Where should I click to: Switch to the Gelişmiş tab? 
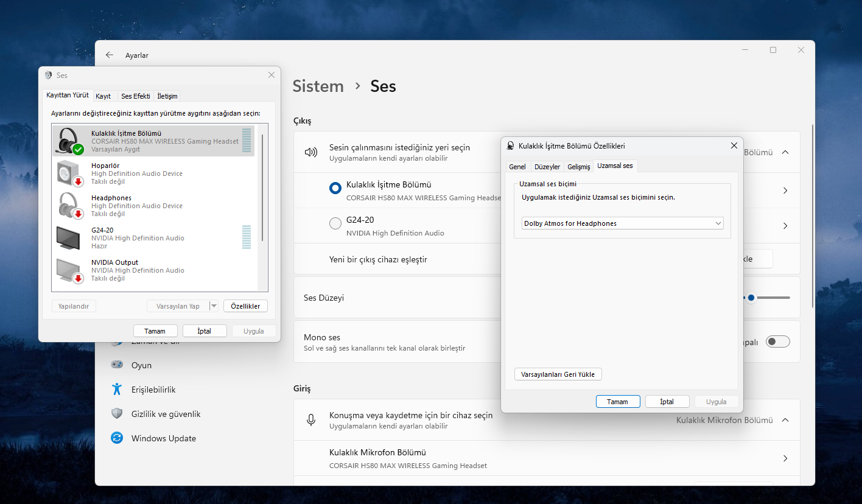point(579,167)
